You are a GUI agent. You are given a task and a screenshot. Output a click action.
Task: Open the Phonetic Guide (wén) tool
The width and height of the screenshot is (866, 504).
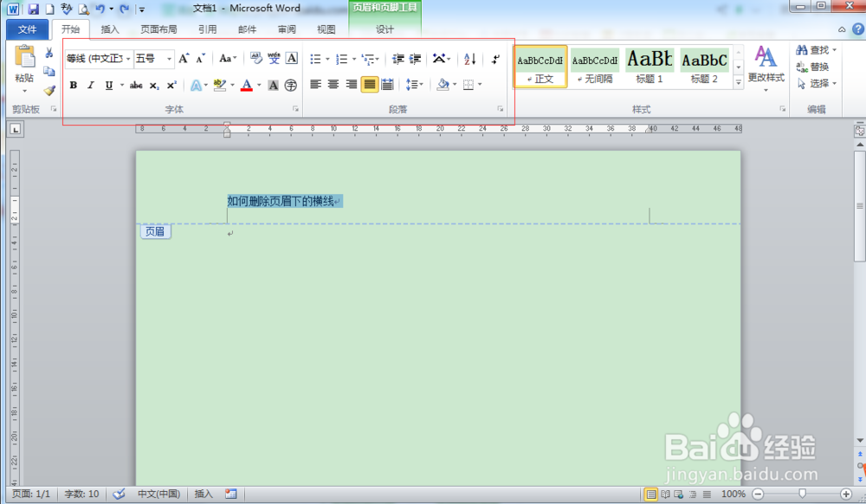[x=274, y=58]
